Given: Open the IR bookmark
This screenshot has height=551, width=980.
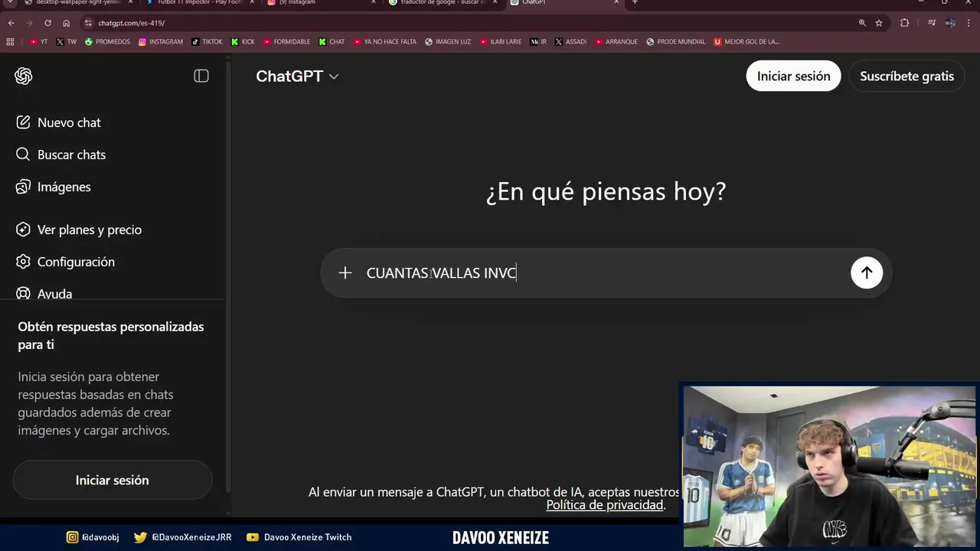Looking at the screenshot, I should pos(538,41).
